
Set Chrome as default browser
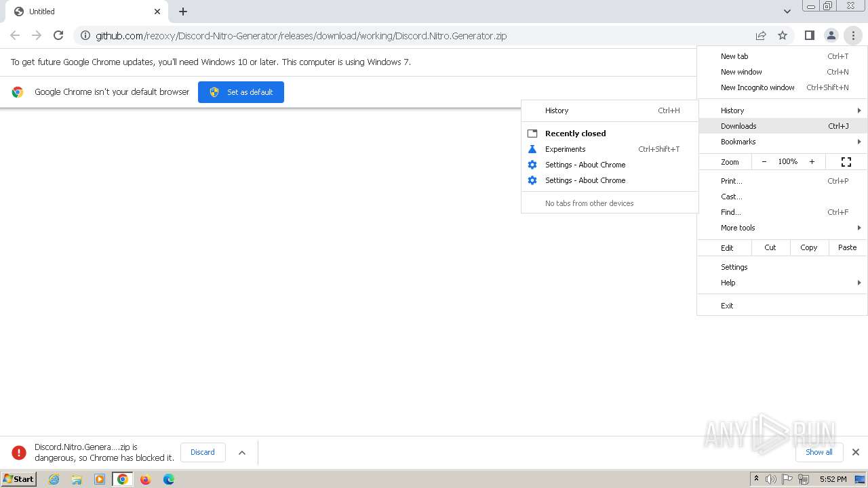(x=241, y=92)
